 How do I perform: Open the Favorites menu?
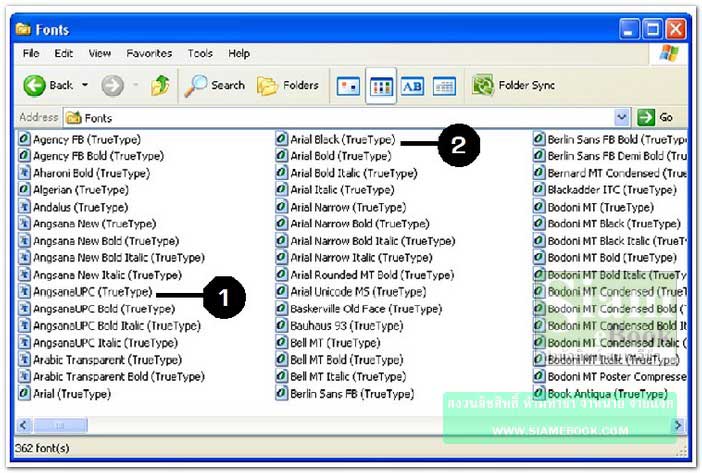pos(149,54)
